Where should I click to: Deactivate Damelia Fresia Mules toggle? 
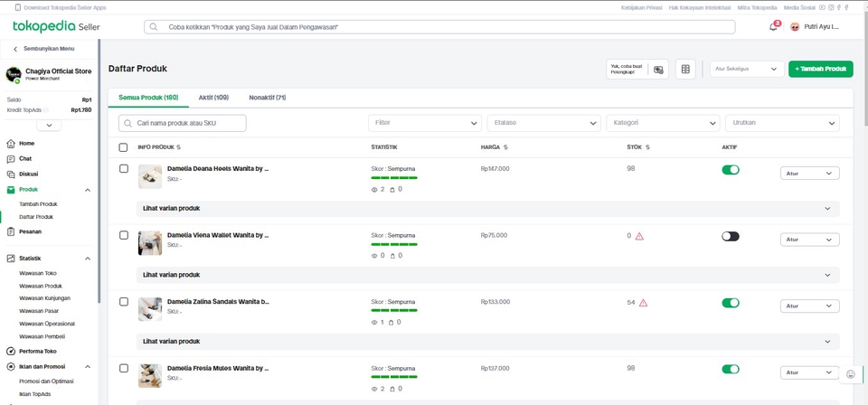point(731,369)
